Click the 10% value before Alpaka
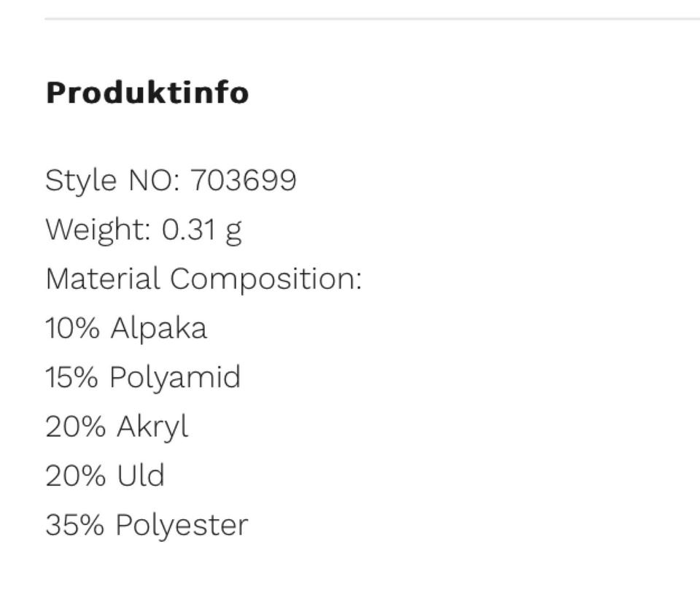The width and height of the screenshot is (700, 598). [x=72, y=328]
